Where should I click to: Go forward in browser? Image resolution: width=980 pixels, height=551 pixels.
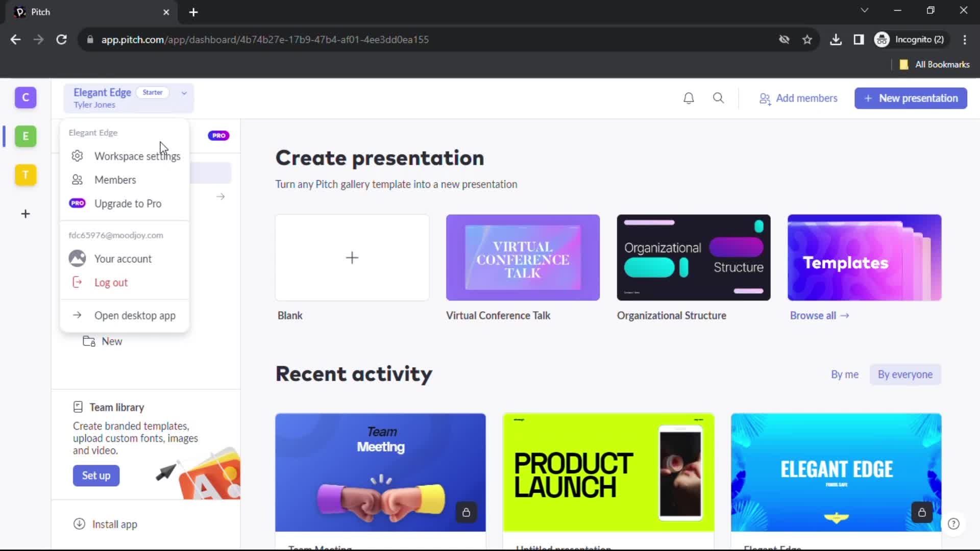38,39
